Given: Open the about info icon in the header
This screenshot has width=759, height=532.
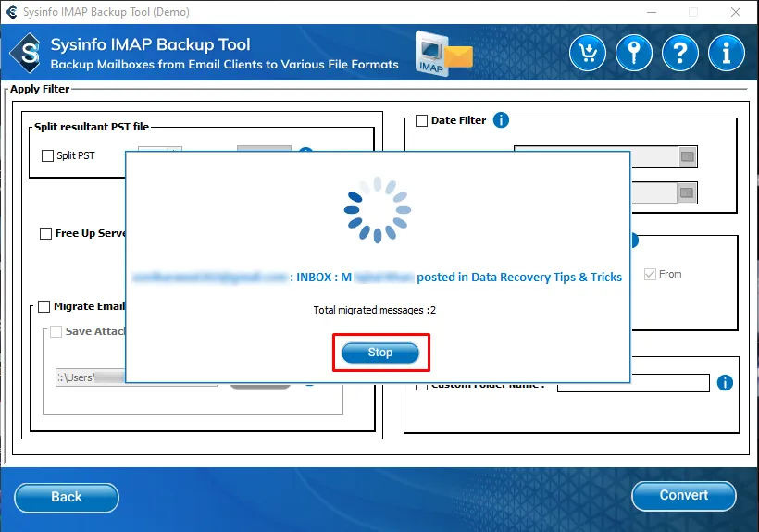Looking at the screenshot, I should coord(726,53).
